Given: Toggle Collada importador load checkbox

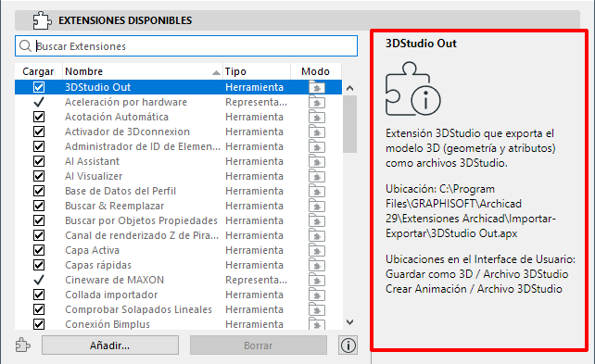Looking at the screenshot, I should pos(39,295).
